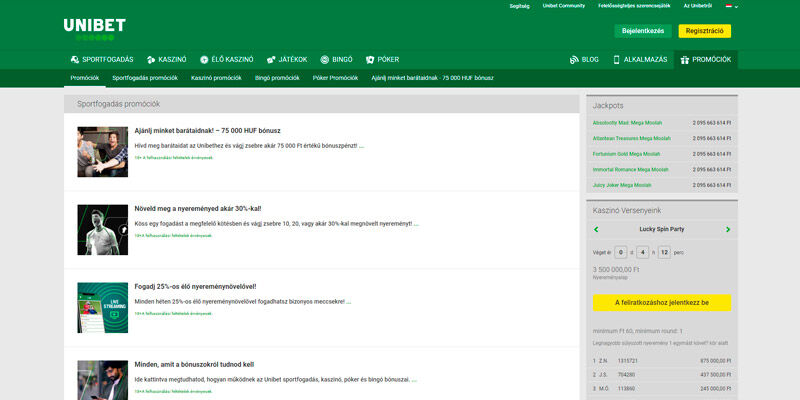
Task: Click leaderboard row 1 Z.N.
Action: (662, 361)
